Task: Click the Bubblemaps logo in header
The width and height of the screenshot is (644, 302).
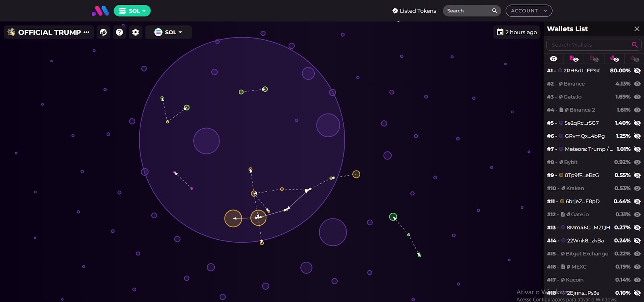Action: pyautogui.click(x=100, y=10)
